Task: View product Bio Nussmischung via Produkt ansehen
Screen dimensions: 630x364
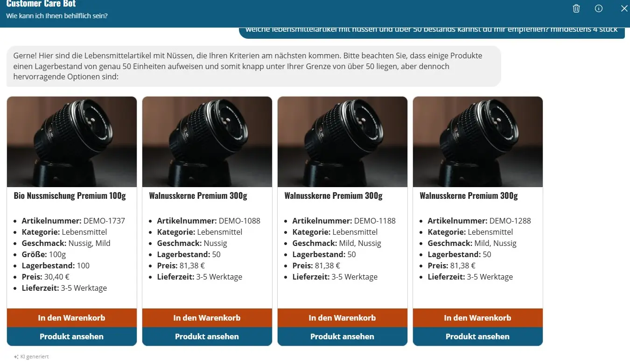Action: pyautogui.click(x=72, y=336)
